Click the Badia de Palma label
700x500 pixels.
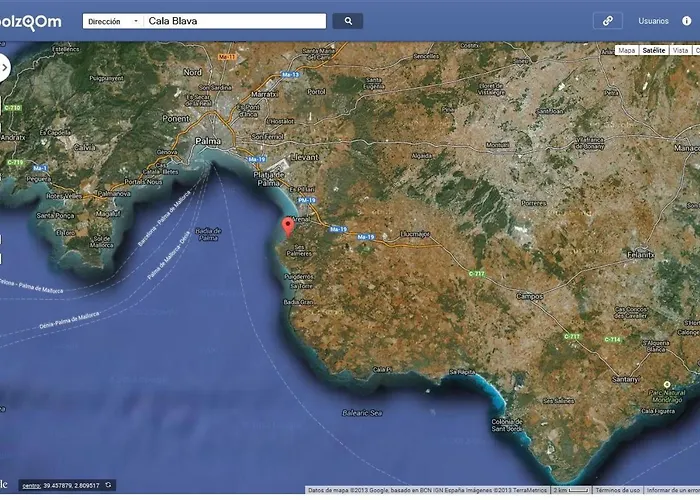click(208, 234)
